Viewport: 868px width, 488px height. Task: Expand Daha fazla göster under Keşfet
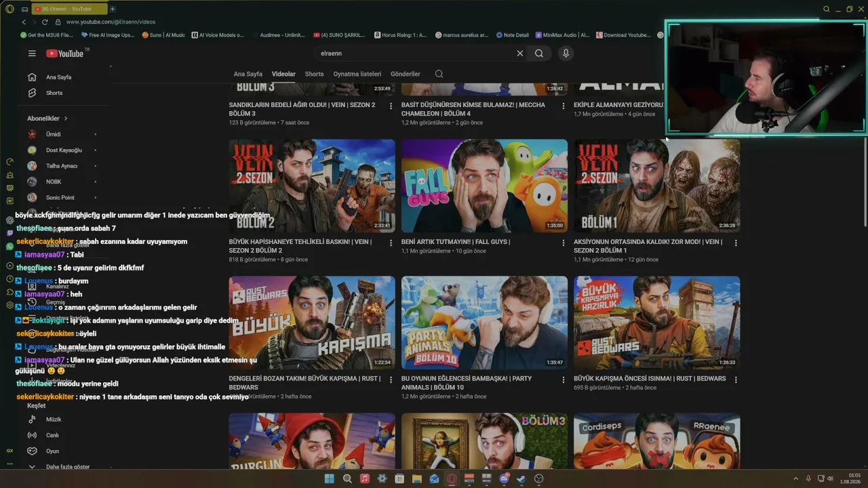click(59, 466)
